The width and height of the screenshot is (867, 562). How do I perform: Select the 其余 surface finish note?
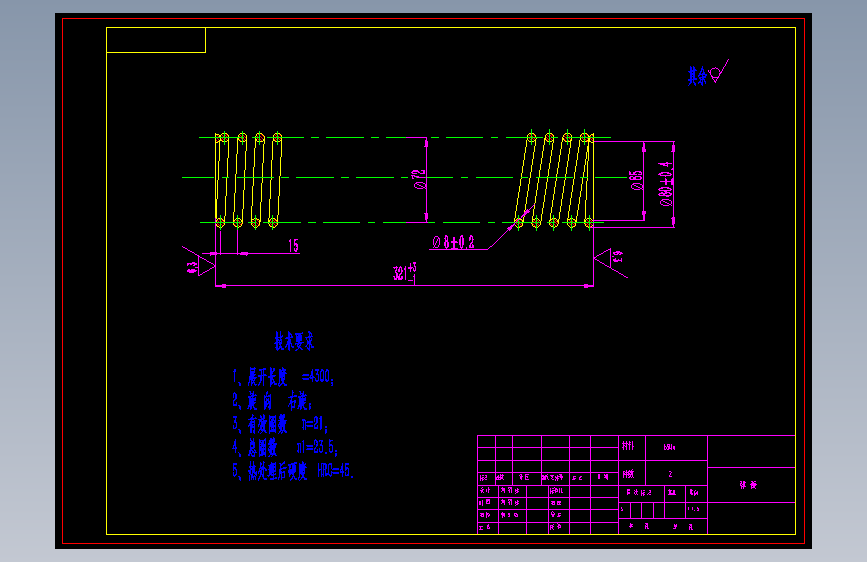pos(697,76)
